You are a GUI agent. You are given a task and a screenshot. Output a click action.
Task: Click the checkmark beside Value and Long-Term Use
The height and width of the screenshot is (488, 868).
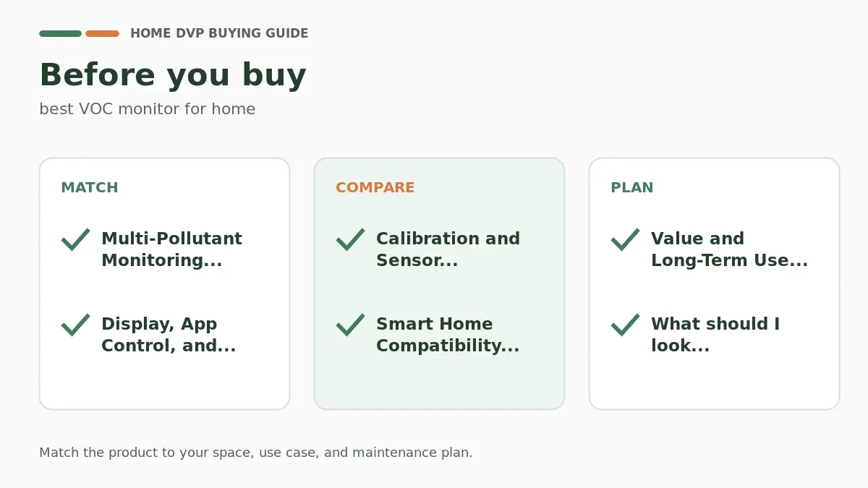point(625,239)
